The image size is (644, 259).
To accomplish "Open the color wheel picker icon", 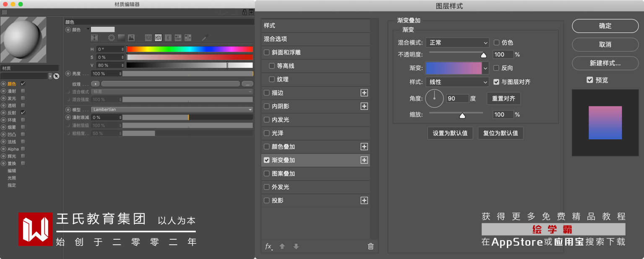I will (111, 38).
